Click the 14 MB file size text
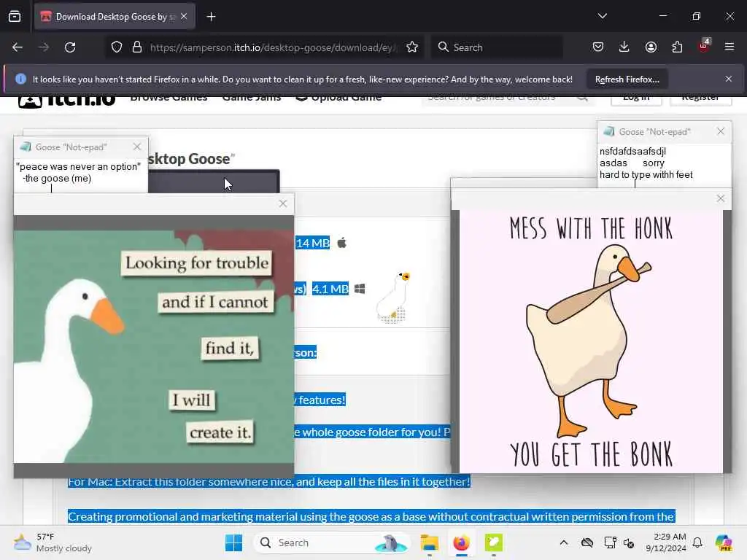 (312, 244)
